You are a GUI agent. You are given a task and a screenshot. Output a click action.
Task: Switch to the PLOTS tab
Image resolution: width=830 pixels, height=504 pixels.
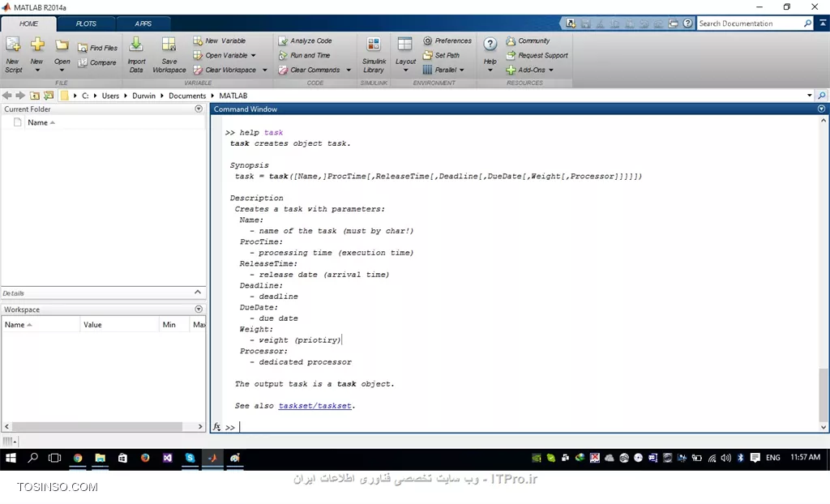click(x=86, y=23)
